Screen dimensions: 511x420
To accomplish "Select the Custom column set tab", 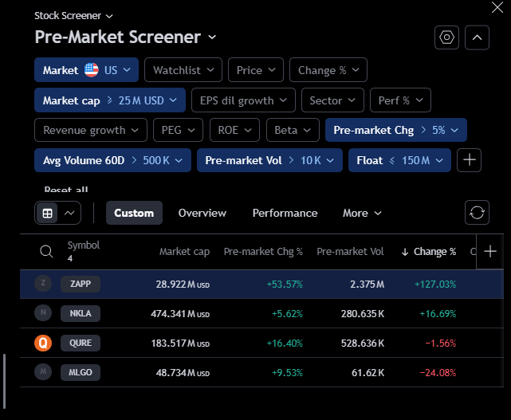I will [134, 213].
